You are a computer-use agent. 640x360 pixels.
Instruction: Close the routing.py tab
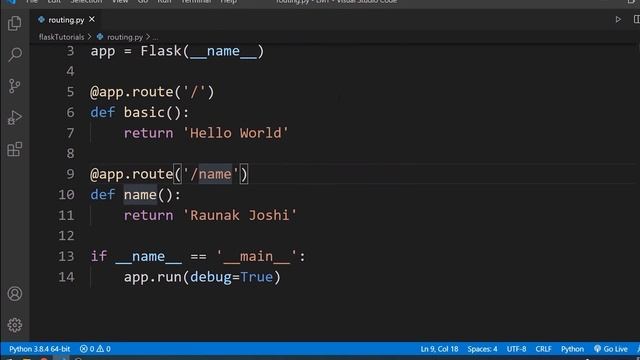(92, 19)
